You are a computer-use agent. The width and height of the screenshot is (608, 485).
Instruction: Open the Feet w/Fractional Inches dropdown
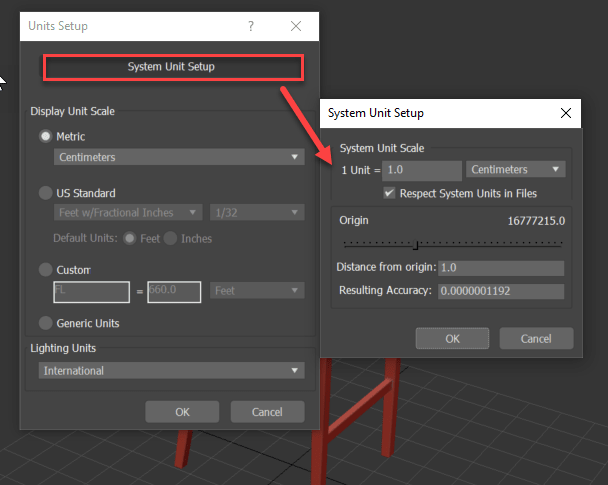click(128, 212)
